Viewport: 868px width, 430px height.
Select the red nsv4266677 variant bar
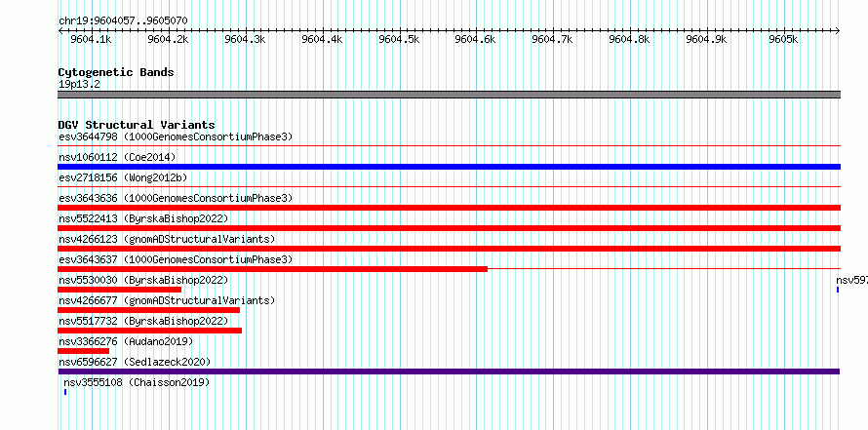pos(149,310)
